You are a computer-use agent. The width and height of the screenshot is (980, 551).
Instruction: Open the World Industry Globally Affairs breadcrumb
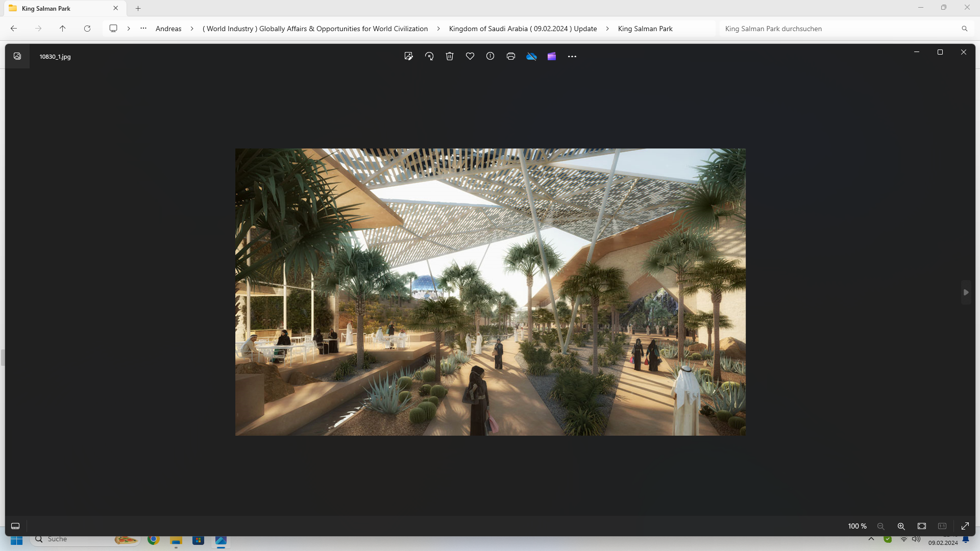pyautogui.click(x=315, y=29)
